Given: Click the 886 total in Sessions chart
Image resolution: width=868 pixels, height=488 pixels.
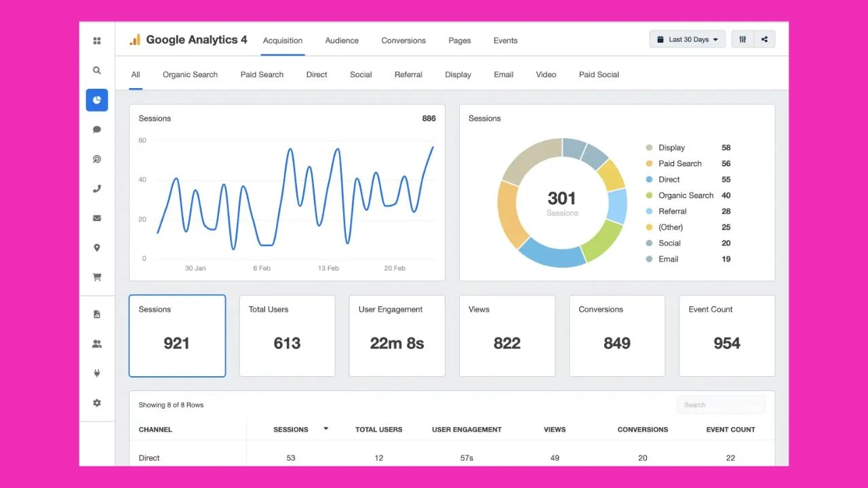Looking at the screenshot, I should 429,119.
